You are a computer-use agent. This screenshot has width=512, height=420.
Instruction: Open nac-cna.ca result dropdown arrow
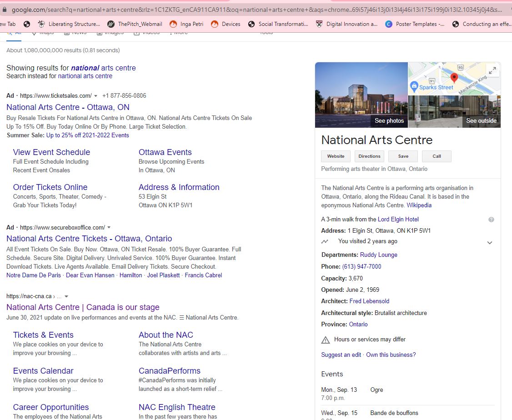point(66,296)
